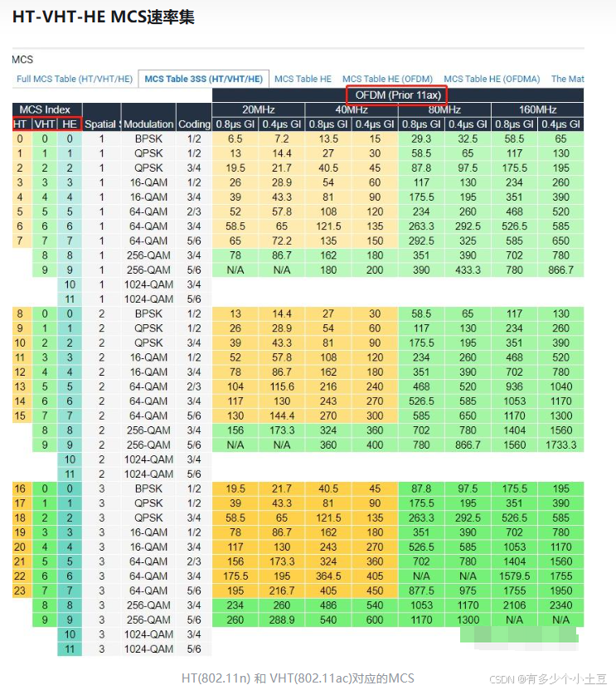Click the 1579.5 rate cell
Viewport: 616px width, 690px height.
514,576
